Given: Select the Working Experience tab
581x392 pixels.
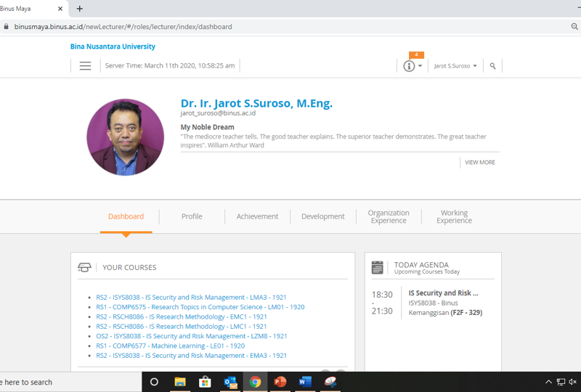Looking at the screenshot, I should [x=454, y=216].
